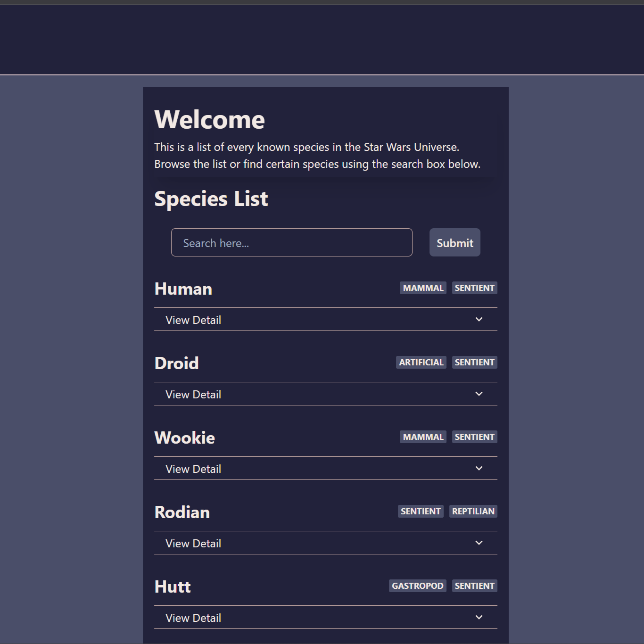The image size is (644, 644).
Task: Select the MAMMAL tag on Human
Action: click(x=422, y=288)
